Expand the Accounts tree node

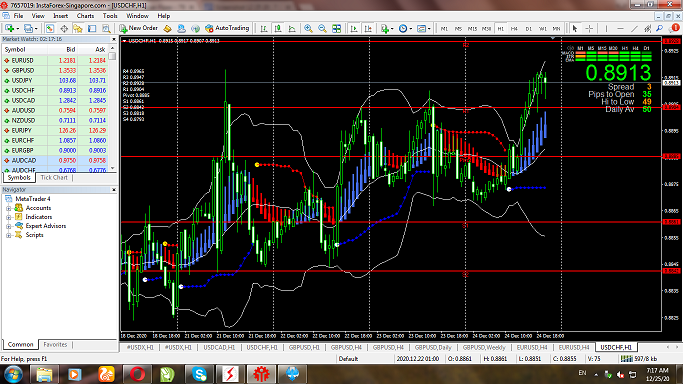tap(8, 208)
